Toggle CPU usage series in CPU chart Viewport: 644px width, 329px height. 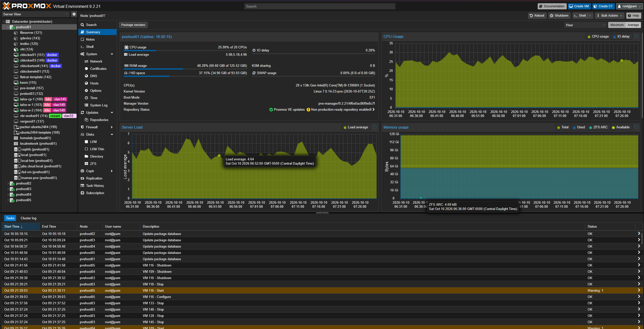point(598,37)
